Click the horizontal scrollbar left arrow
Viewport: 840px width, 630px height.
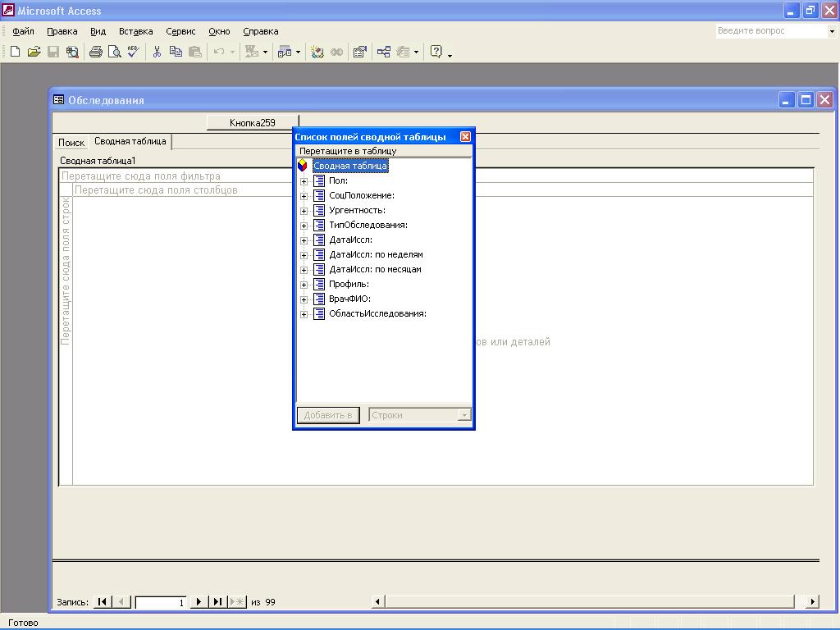[x=377, y=601]
